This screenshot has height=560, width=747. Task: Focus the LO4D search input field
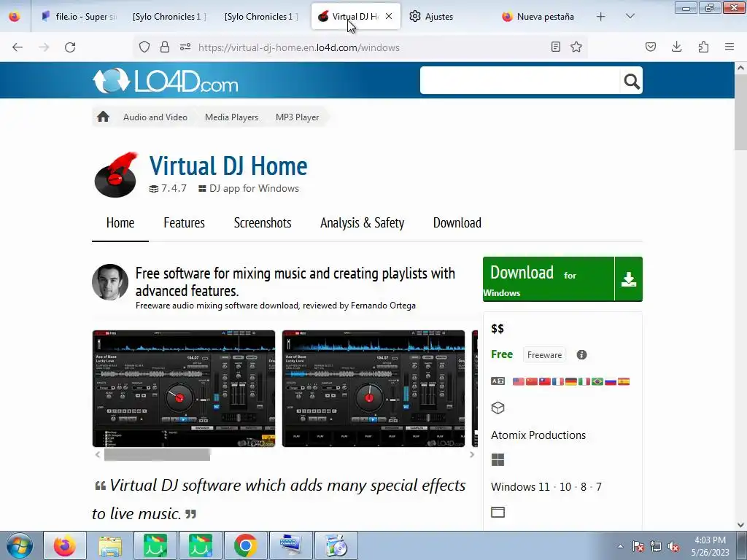pos(519,80)
